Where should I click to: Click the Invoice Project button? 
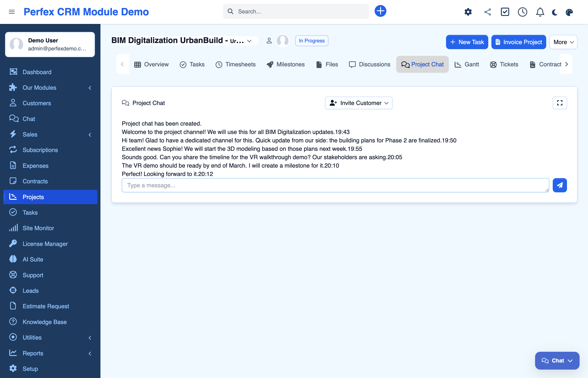(x=518, y=42)
